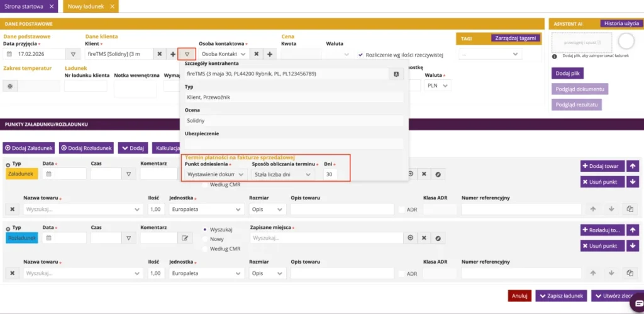
Task: Click the Zapisz ładunek button
Action: pyautogui.click(x=561, y=296)
